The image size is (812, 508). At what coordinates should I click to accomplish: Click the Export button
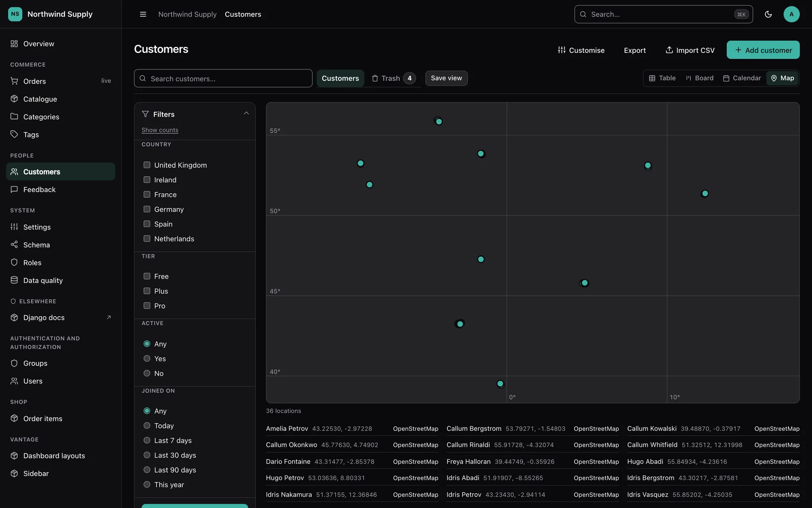[x=635, y=50]
